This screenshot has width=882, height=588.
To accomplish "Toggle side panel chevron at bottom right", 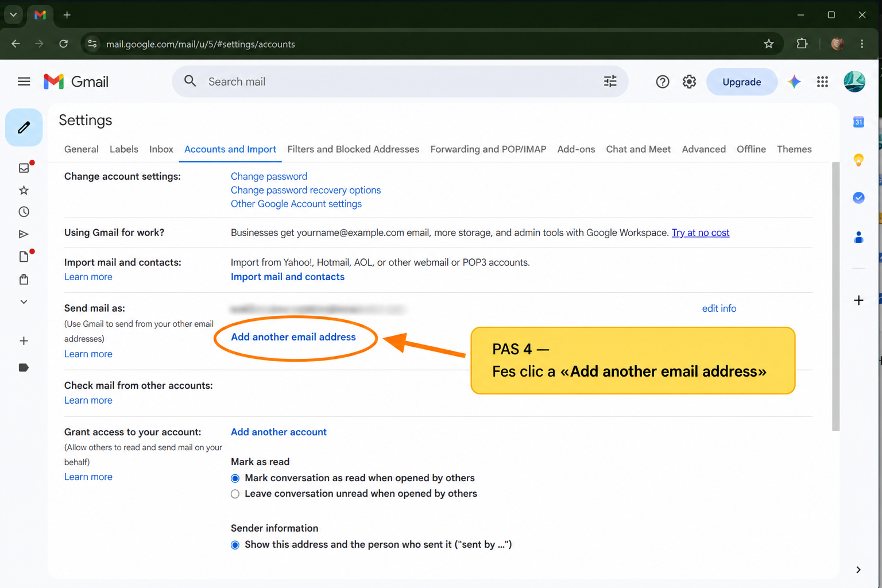I will click(x=858, y=570).
